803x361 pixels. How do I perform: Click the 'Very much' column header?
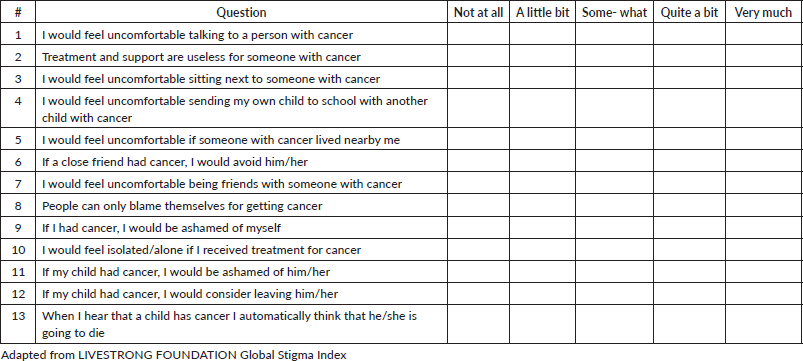pos(764,12)
